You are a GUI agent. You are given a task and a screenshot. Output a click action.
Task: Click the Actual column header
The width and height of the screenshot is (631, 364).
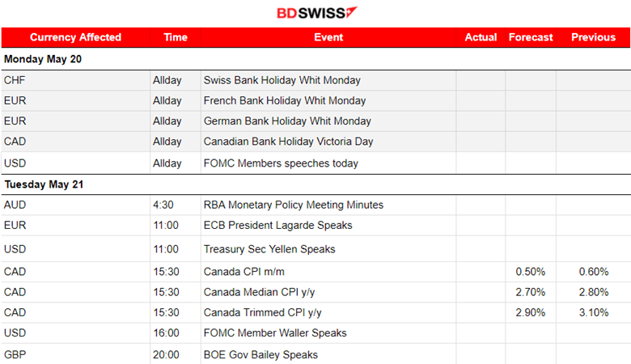pos(481,37)
